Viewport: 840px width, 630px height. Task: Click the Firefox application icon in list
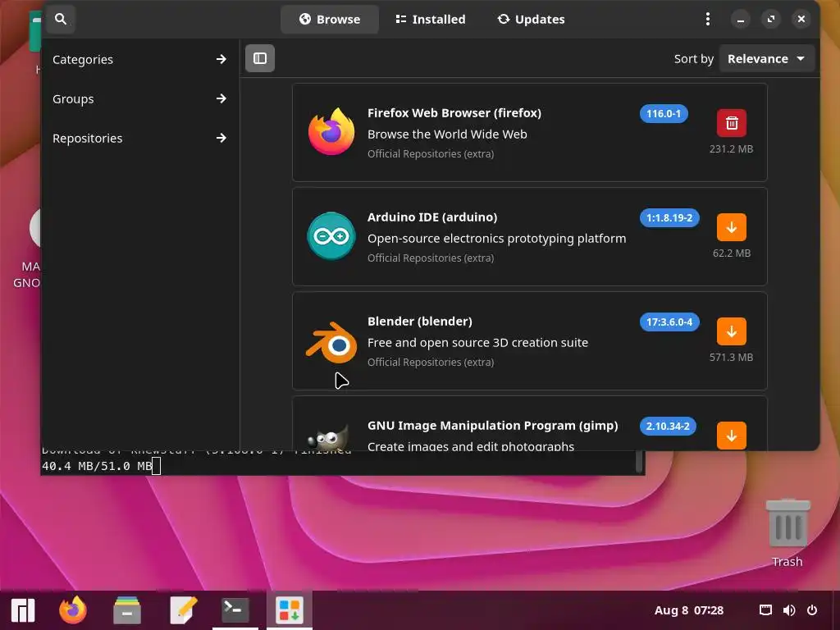[331, 132]
